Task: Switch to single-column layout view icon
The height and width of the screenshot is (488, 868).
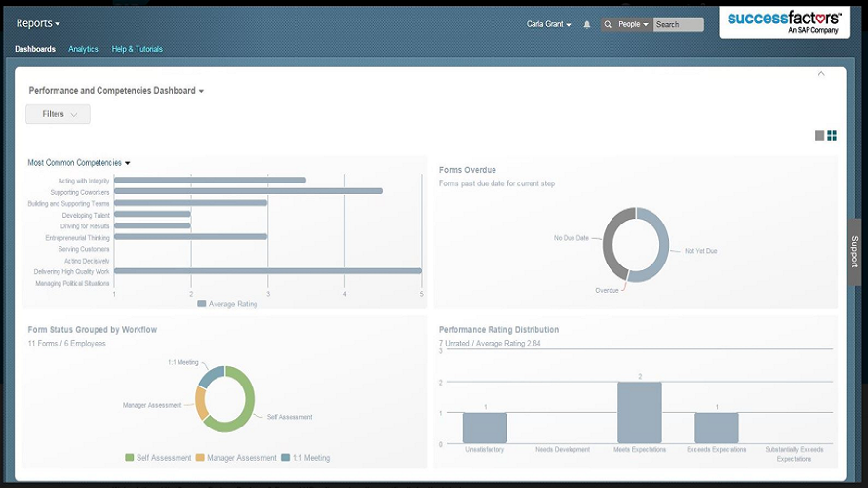Action: point(819,136)
